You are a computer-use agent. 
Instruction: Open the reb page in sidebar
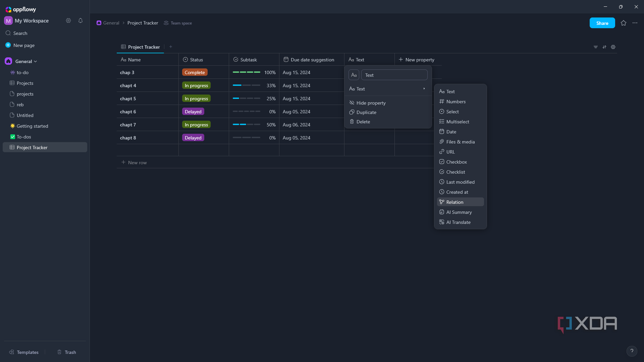click(x=45, y=105)
